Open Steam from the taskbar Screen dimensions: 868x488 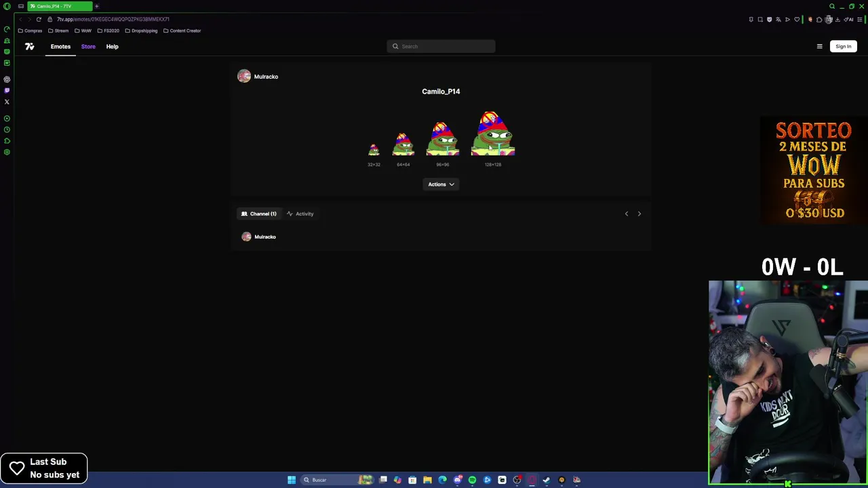pyautogui.click(x=546, y=480)
